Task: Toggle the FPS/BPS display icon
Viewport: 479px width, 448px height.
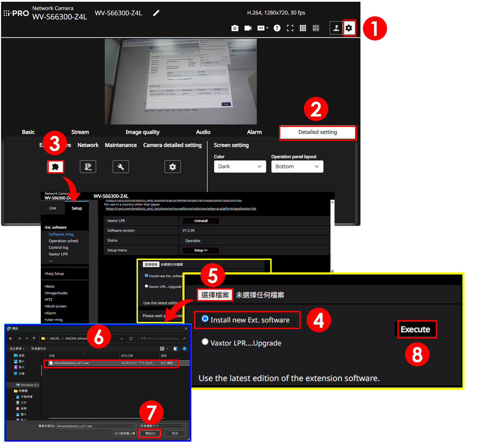Action: click(x=316, y=28)
